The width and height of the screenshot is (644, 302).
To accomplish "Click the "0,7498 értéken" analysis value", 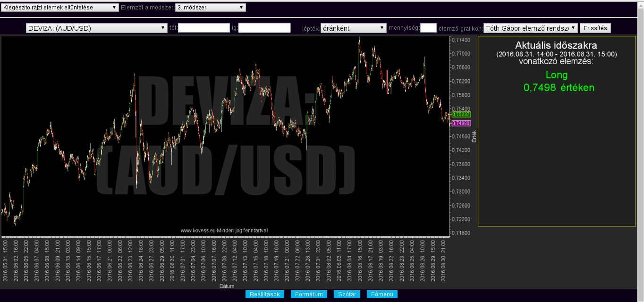I will pos(559,88).
